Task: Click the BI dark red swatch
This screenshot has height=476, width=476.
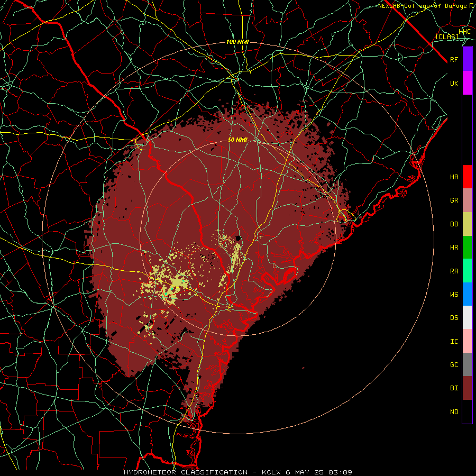Action: click(467, 388)
